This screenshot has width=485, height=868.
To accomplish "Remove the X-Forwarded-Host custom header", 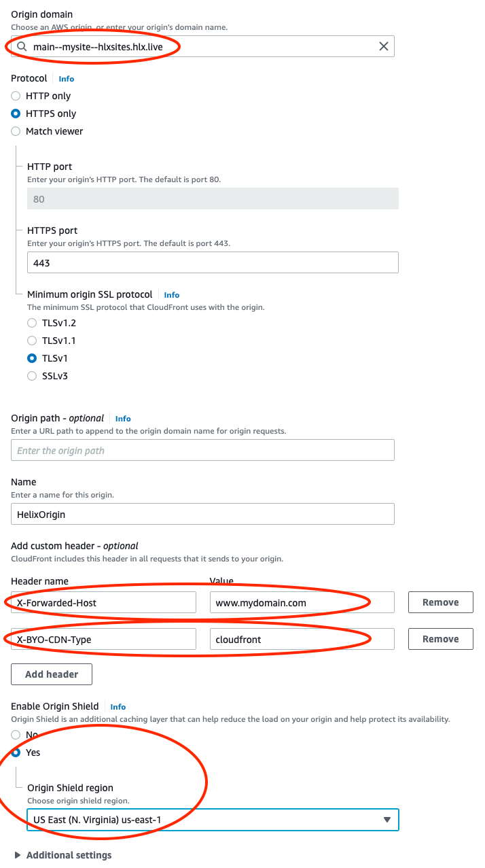I will pyautogui.click(x=441, y=602).
